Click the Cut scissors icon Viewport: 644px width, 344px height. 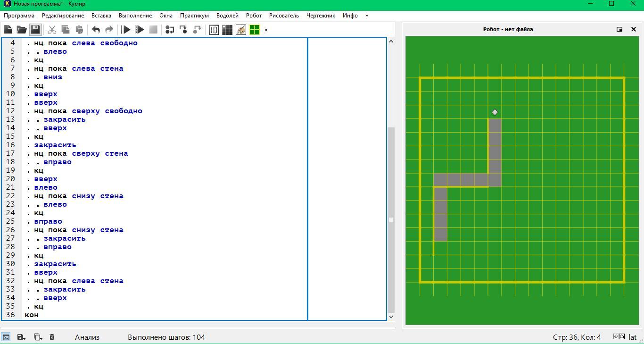coord(52,30)
